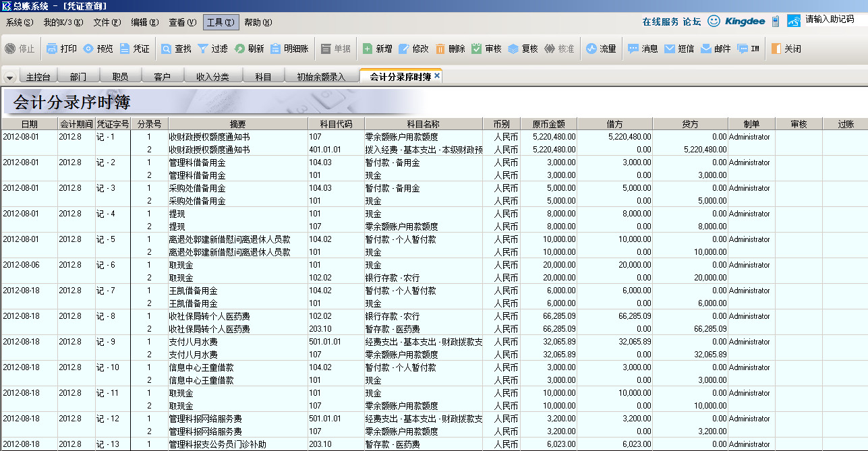This screenshot has width=868, height=451.
Task: Click the 新增 (New) voucher icon
Action: point(368,49)
